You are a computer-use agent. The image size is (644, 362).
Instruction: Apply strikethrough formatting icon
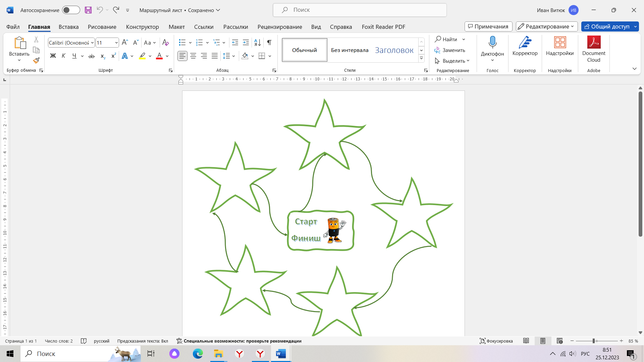click(91, 56)
